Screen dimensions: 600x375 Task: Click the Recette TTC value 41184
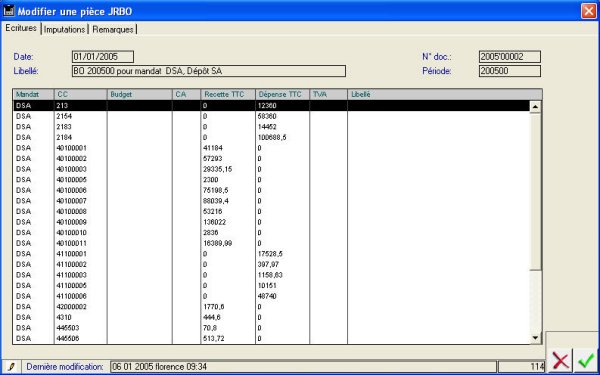click(213, 148)
